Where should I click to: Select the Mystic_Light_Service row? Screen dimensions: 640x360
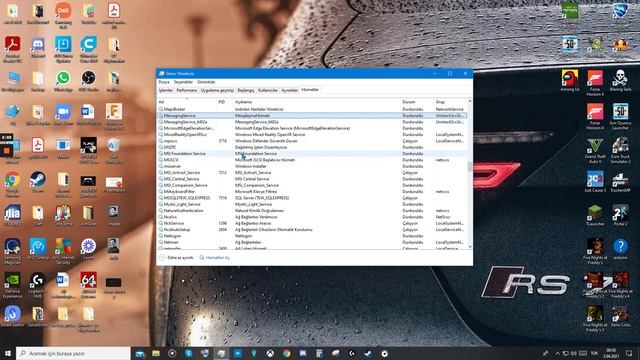click(312, 204)
